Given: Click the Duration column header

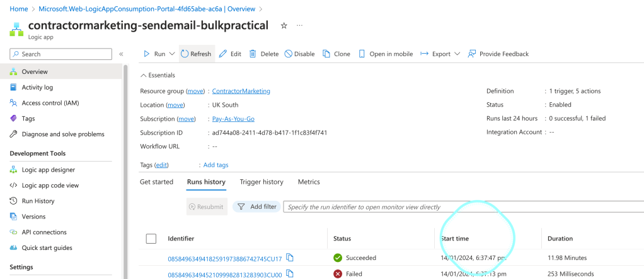Looking at the screenshot, I should 560,238.
